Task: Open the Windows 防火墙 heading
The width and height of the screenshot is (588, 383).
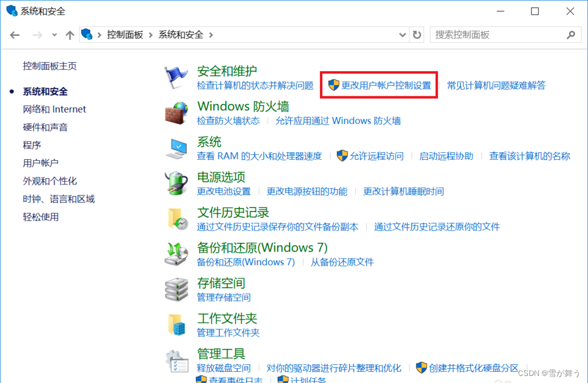Action: 243,106
